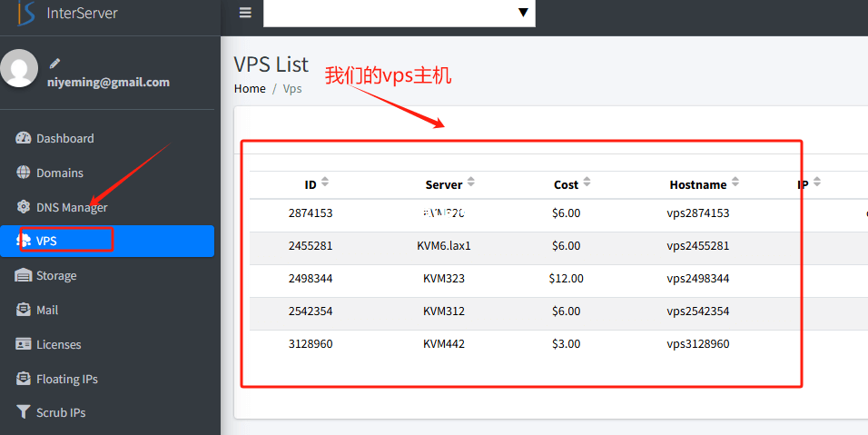Click hostname vps2498344
The width and height of the screenshot is (868, 435).
tap(698, 279)
